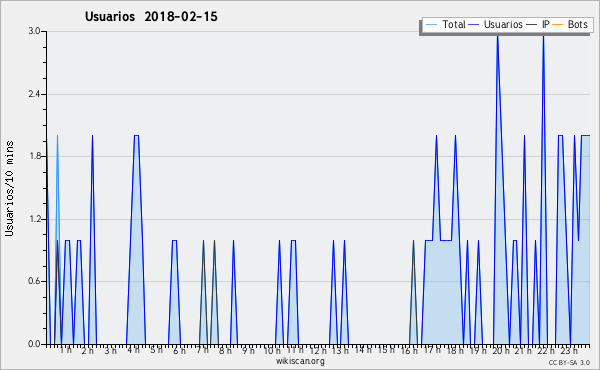This screenshot has width=600, height=370.
Task: Click the '23 h' x-axis label
Action: [x=569, y=351]
